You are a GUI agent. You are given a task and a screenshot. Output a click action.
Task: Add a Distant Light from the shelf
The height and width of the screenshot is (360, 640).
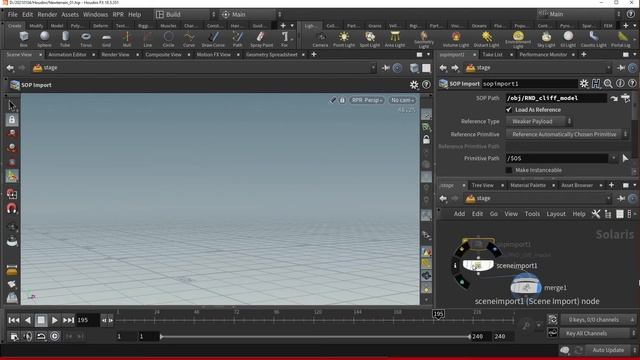(x=486, y=39)
